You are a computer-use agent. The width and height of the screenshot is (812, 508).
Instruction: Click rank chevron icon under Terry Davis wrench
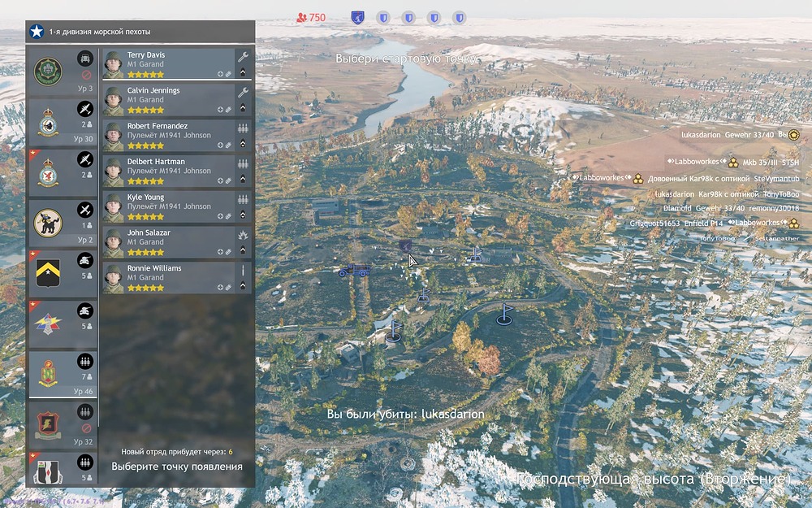click(243, 73)
